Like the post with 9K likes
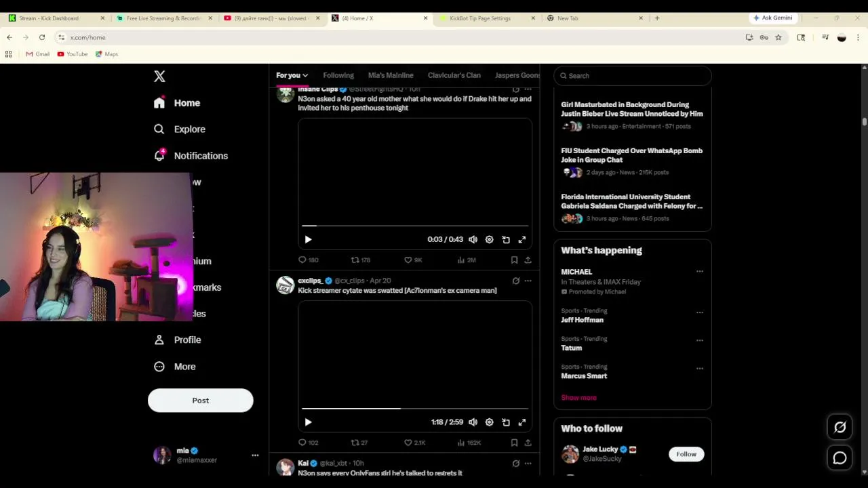 tap(408, 260)
